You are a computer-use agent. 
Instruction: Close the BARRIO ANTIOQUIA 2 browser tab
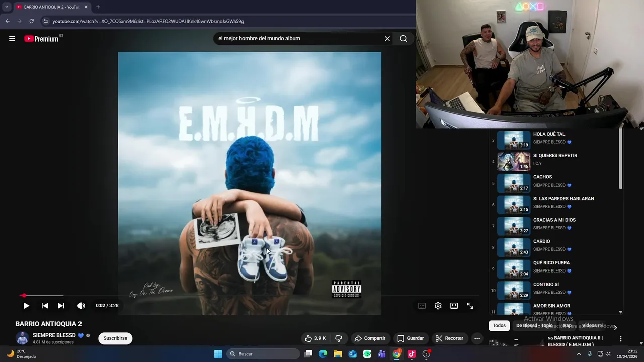tap(86, 7)
